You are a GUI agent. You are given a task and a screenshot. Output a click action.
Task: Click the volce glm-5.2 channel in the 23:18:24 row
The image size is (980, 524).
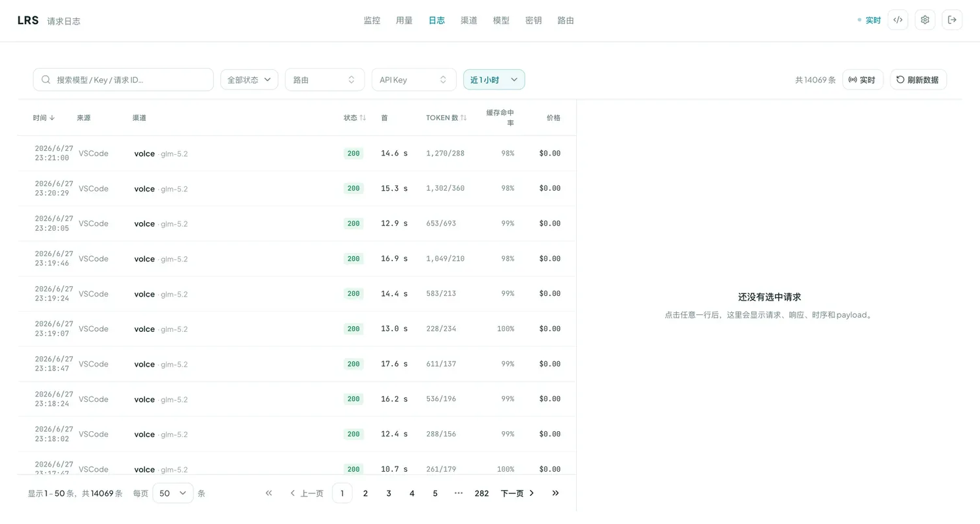click(161, 399)
